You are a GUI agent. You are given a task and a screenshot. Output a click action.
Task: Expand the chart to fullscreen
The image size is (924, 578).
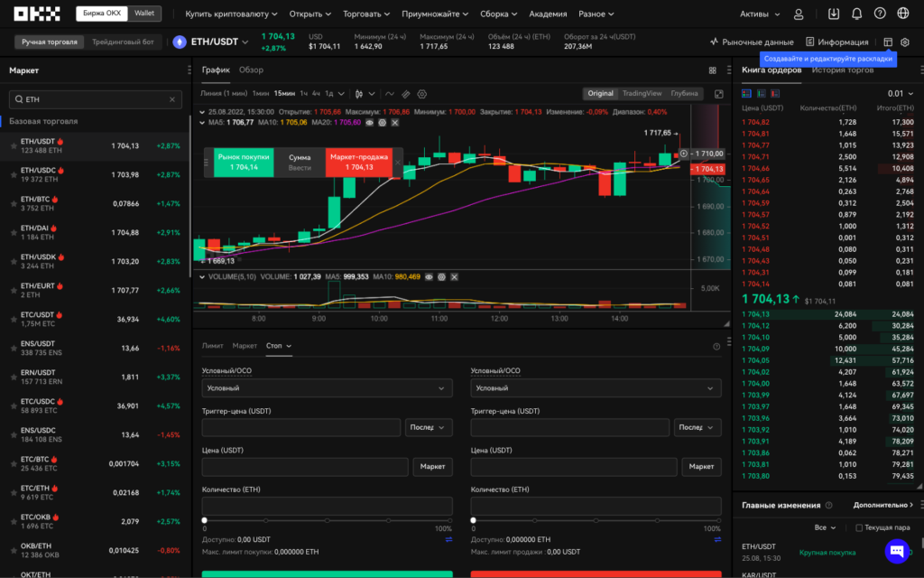click(x=719, y=93)
